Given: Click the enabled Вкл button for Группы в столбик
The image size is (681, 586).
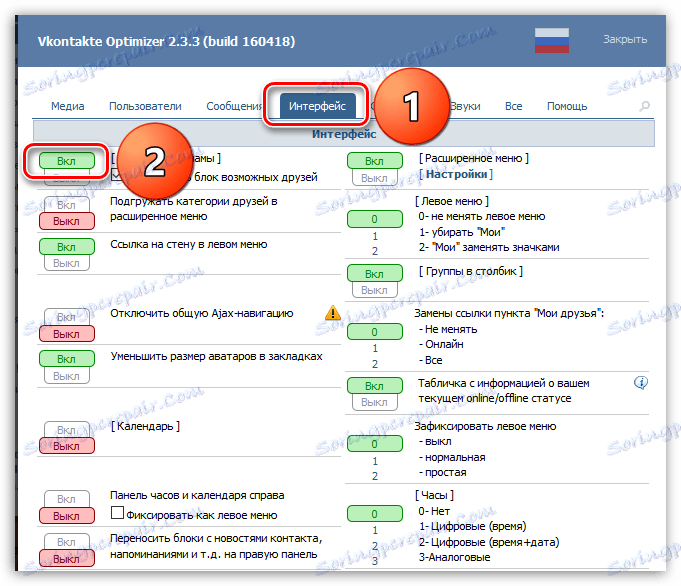Looking at the screenshot, I should [375, 274].
